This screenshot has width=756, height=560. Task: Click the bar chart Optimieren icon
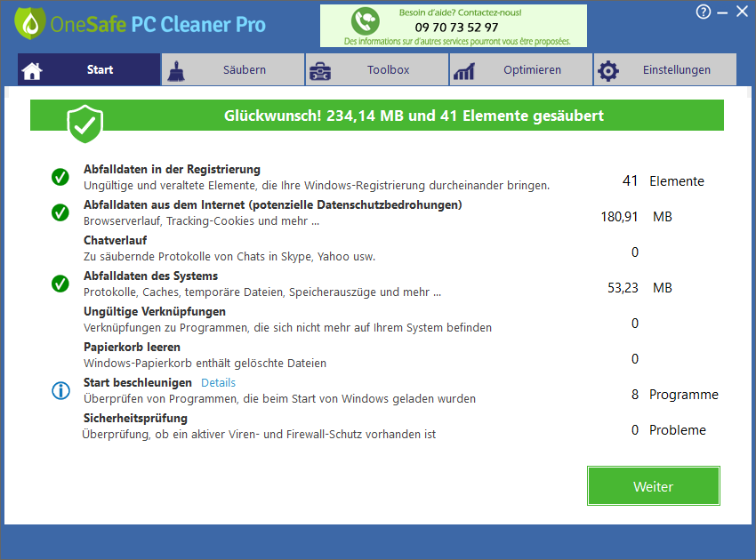tap(463, 71)
